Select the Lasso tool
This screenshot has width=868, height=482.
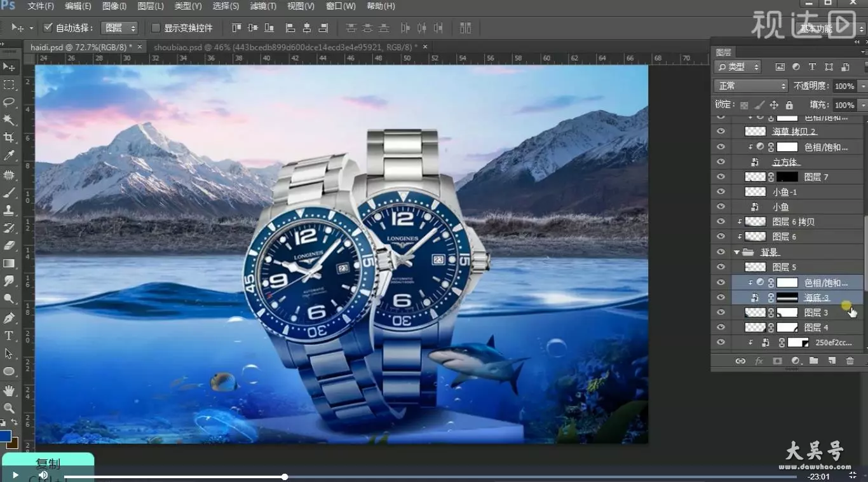tap(9, 102)
